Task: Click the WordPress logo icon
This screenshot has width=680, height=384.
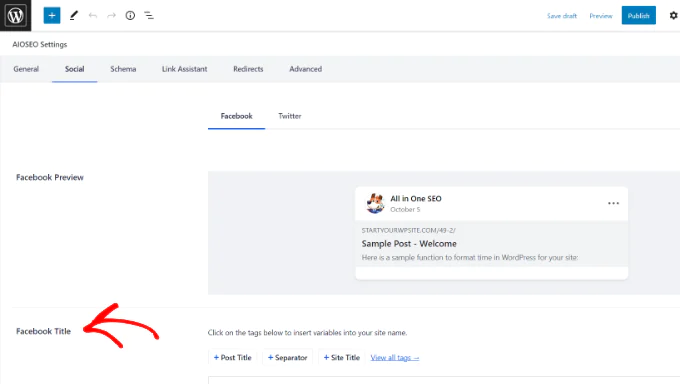Action: (x=16, y=16)
